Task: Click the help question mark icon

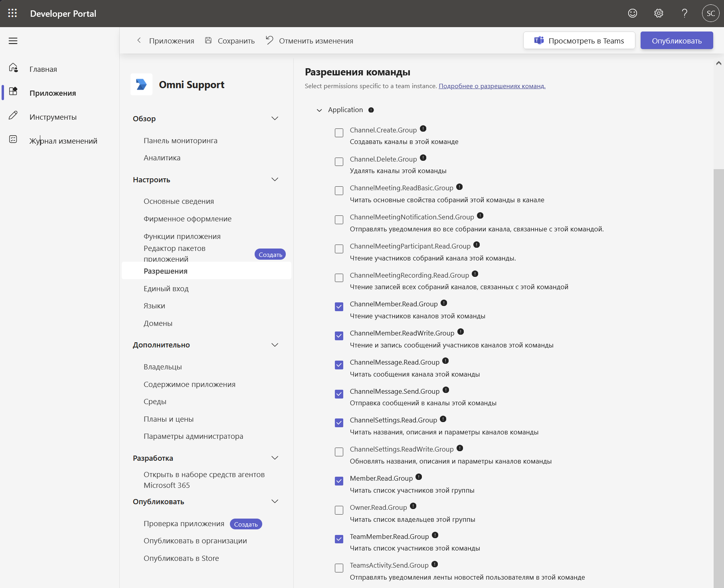Action: (684, 13)
